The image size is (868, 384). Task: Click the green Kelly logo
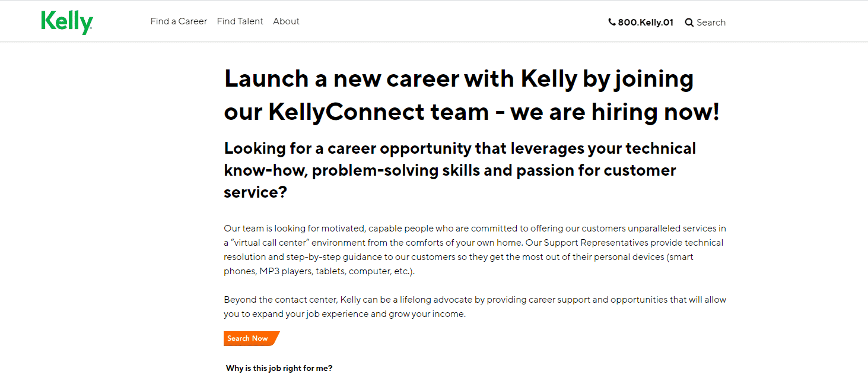click(x=67, y=22)
